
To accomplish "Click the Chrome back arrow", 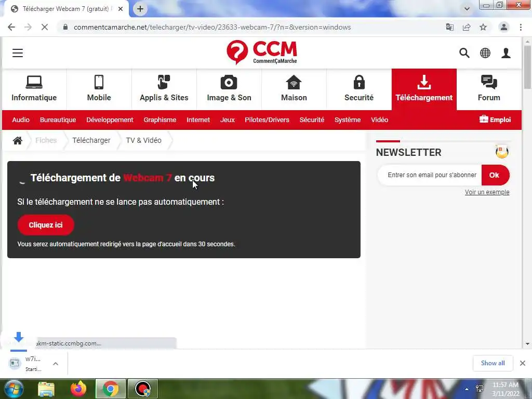I will click(11, 27).
